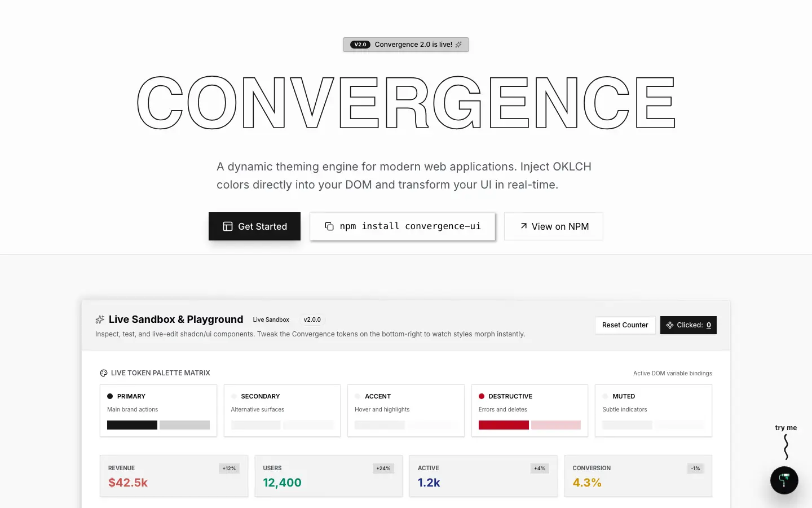
Task: Click the +12% badge on Revenue
Action: (229, 468)
